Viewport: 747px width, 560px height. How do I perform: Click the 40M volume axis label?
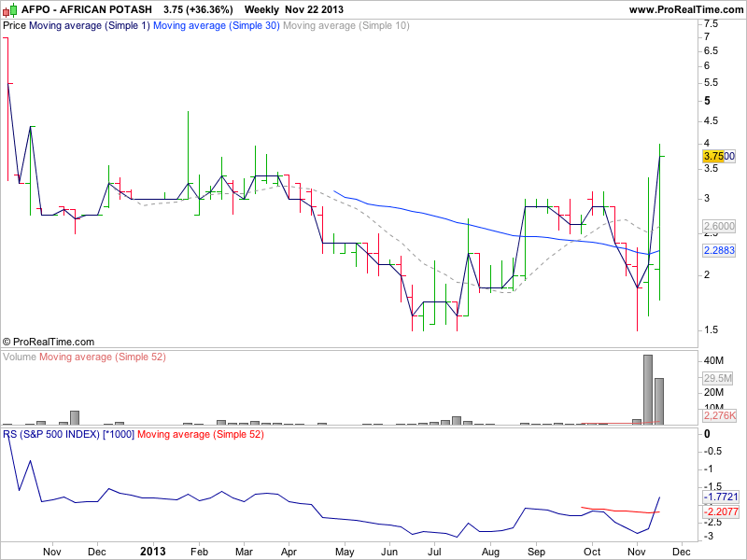(x=713, y=361)
